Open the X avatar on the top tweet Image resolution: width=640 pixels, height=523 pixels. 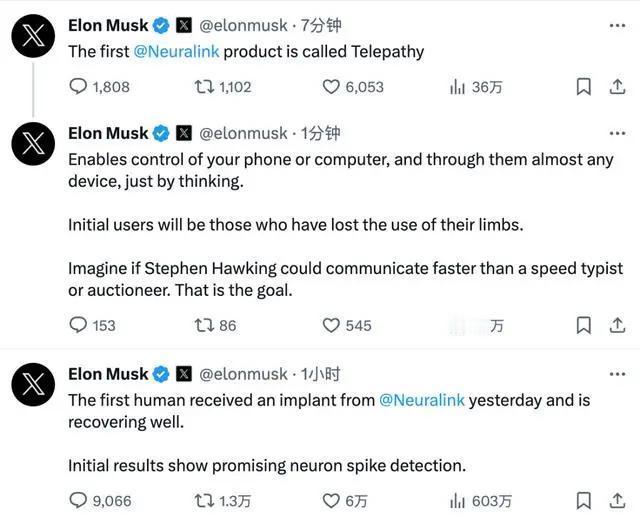32,38
